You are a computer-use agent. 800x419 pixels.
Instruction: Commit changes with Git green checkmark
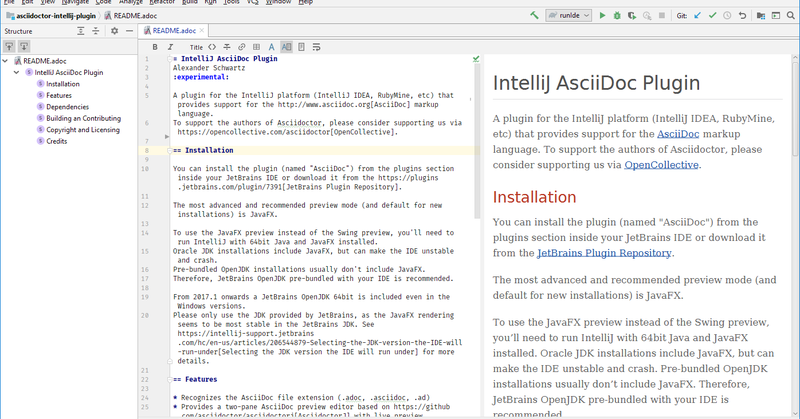pyautogui.click(x=712, y=15)
